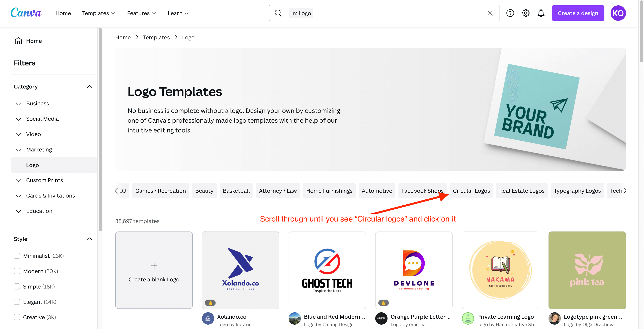Click Create a design button
Screen dimensions: 644x329
click(x=578, y=13)
